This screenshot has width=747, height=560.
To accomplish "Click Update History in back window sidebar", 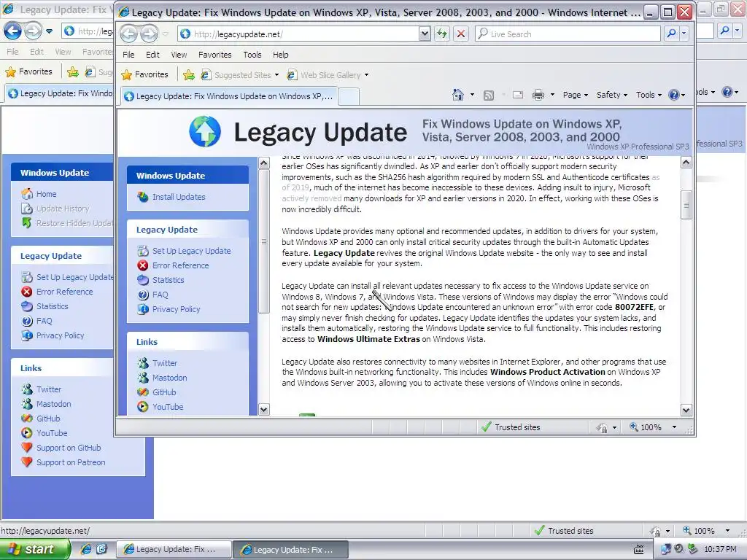I will pyautogui.click(x=63, y=209).
